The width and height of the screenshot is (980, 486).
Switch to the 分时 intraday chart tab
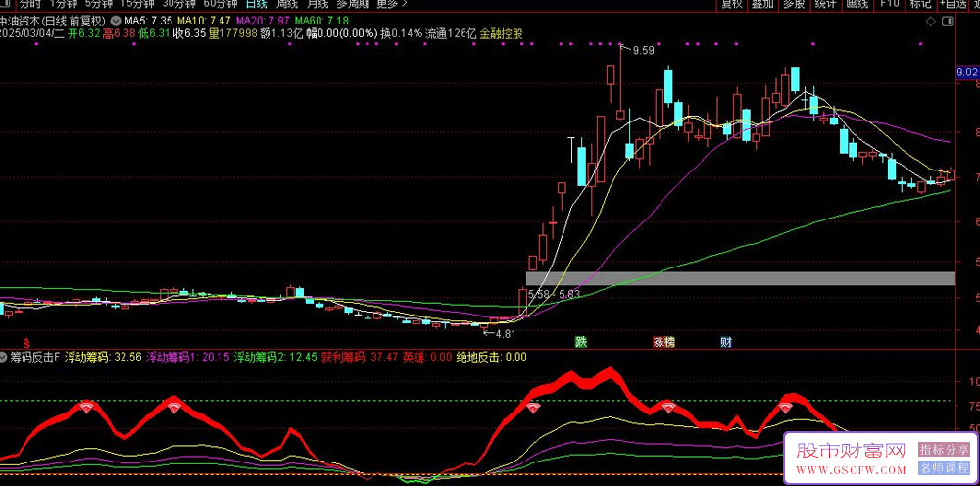[x=29, y=3]
